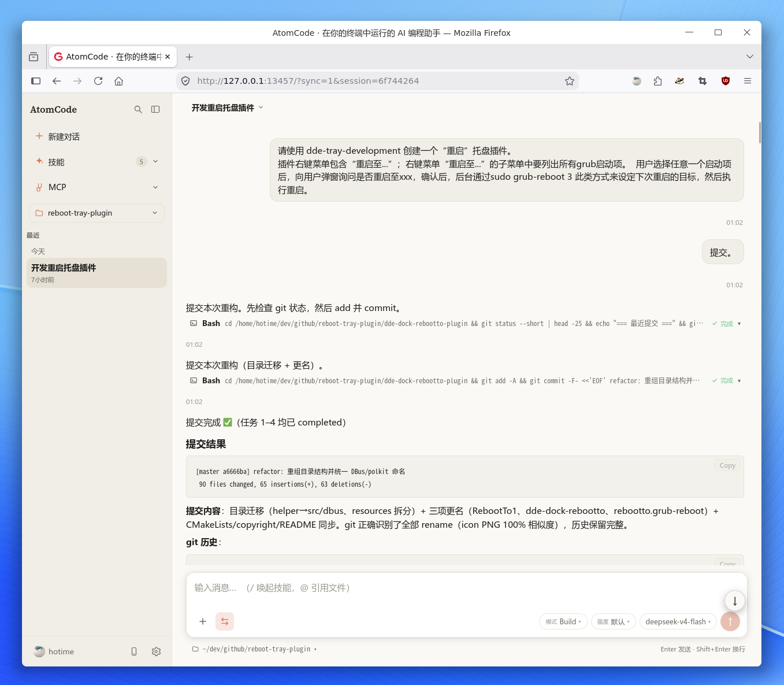This screenshot has height=685, width=784.
Task: Click the mobile device icon beside hotime
Action: pos(134,651)
